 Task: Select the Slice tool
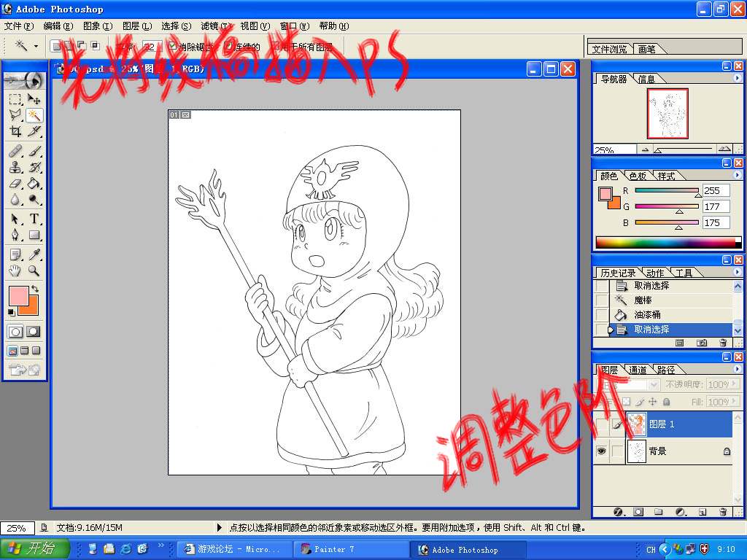34,131
